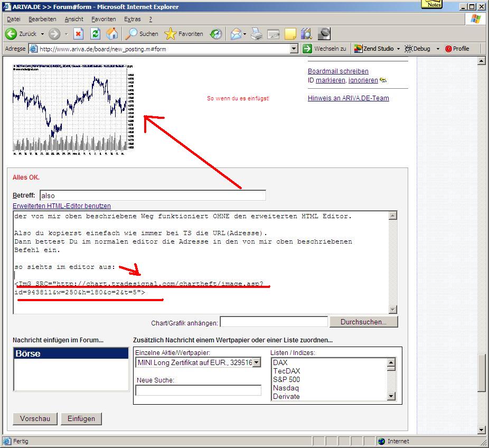Open the Wertpapier dropdown showing MINI Long Zertifikat

(257, 362)
